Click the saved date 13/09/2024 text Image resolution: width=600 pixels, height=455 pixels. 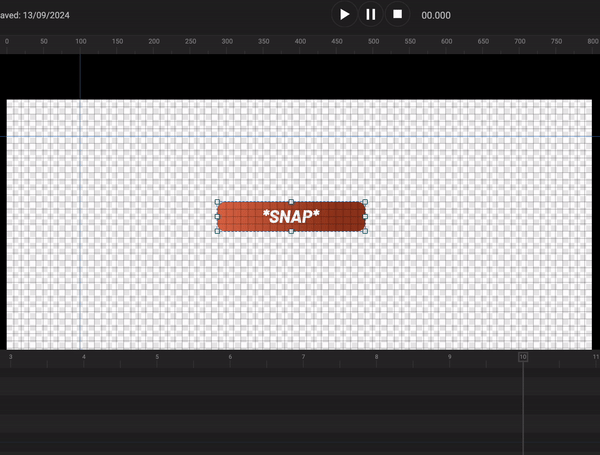click(x=46, y=15)
